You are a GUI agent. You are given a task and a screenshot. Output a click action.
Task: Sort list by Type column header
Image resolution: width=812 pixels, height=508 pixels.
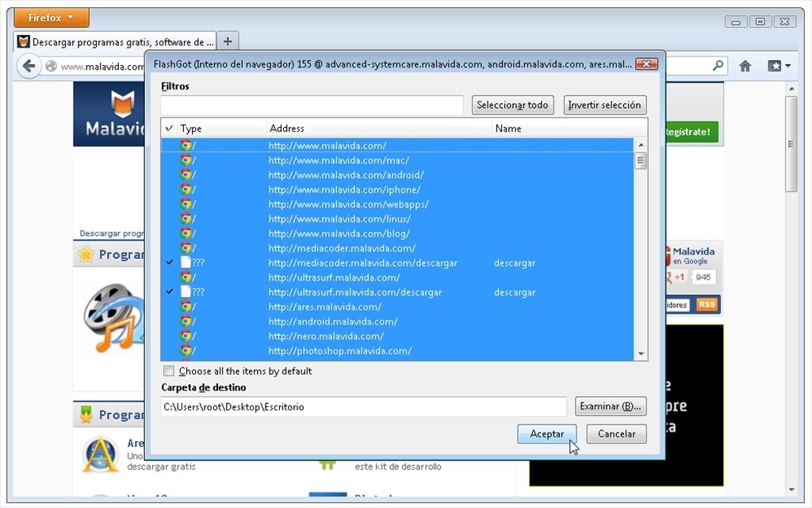pyautogui.click(x=221, y=128)
